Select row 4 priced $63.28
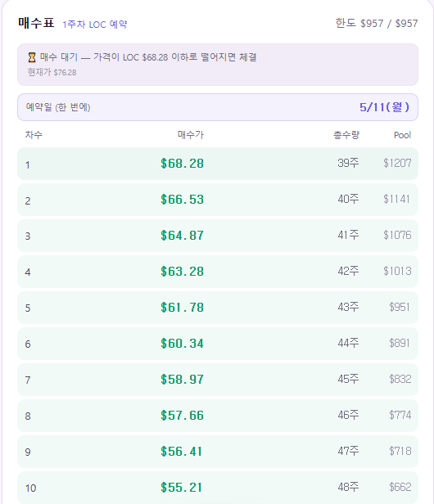This screenshot has height=504, width=434. pyautogui.click(x=218, y=272)
